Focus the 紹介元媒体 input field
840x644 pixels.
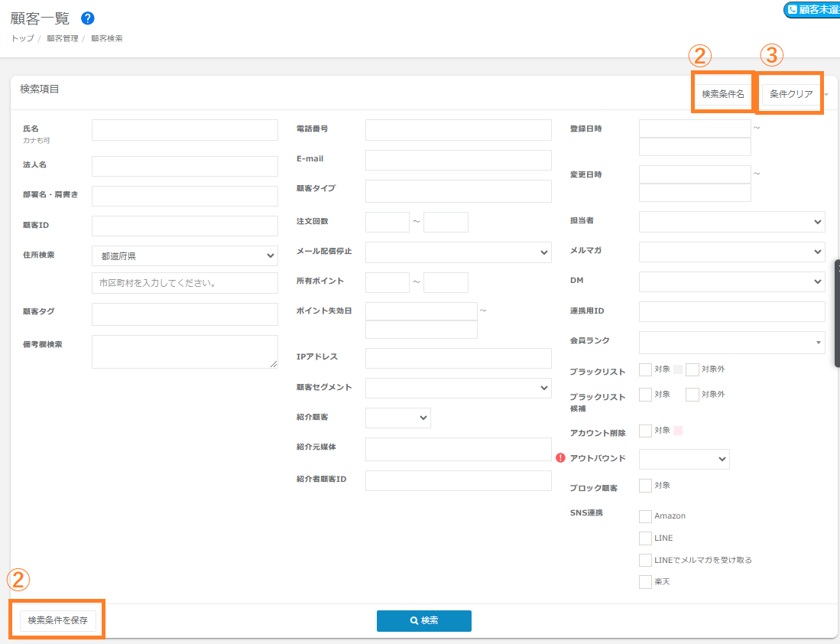(458, 450)
